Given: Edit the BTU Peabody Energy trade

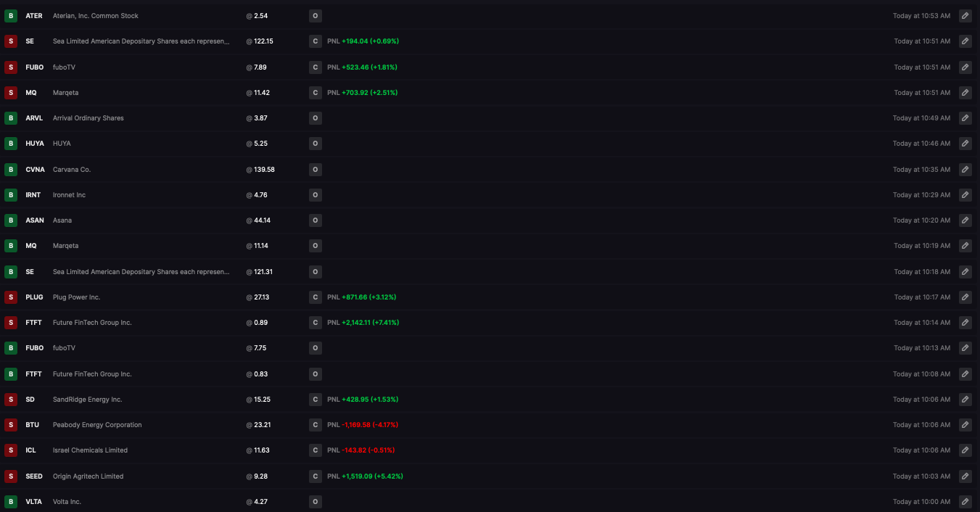Looking at the screenshot, I should tap(965, 424).
